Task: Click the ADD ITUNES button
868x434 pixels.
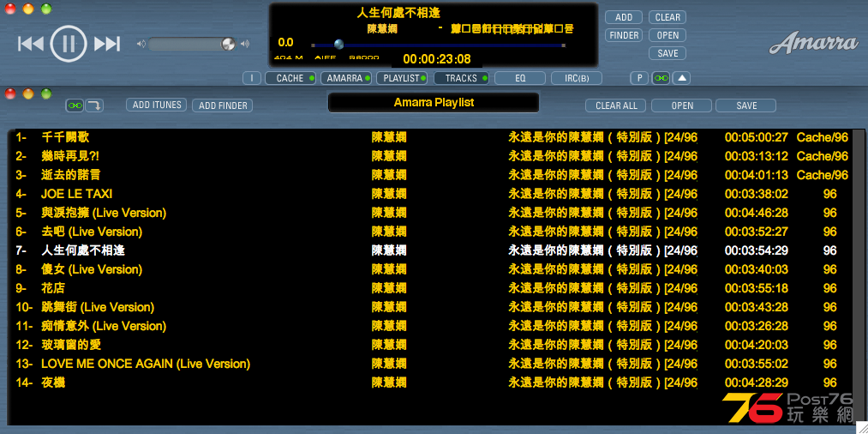Action: 156,105
